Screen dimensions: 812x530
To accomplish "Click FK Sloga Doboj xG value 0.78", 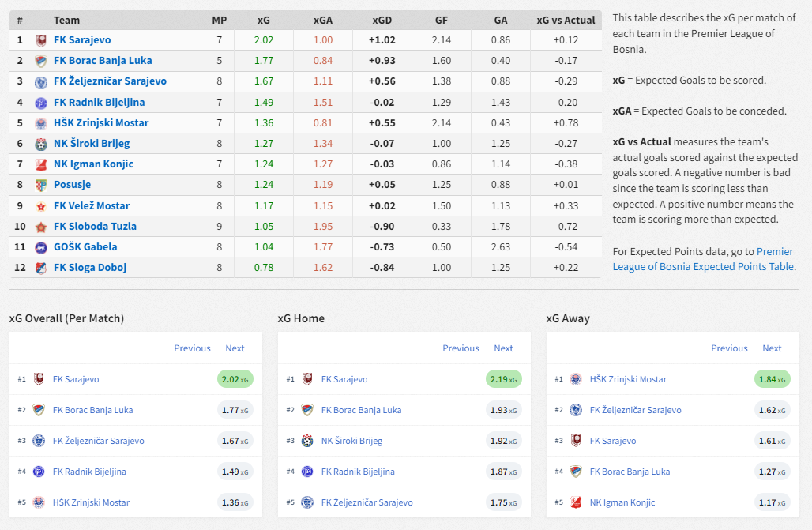I will [264, 267].
